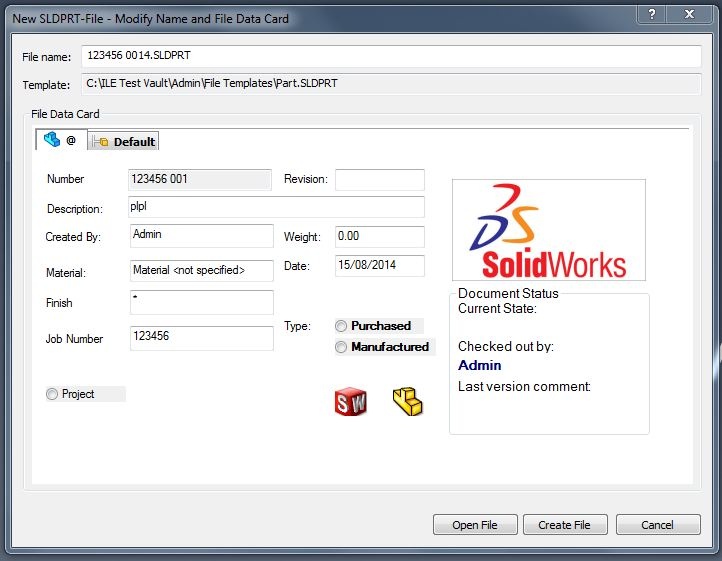Switch to the Default configuration tab
722x561 pixels.
click(123, 141)
